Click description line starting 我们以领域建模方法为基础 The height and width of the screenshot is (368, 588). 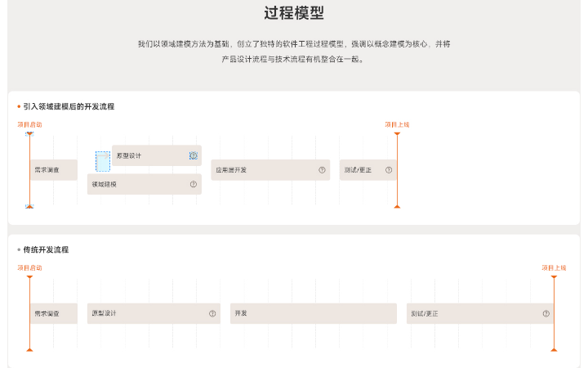(294, 44)
